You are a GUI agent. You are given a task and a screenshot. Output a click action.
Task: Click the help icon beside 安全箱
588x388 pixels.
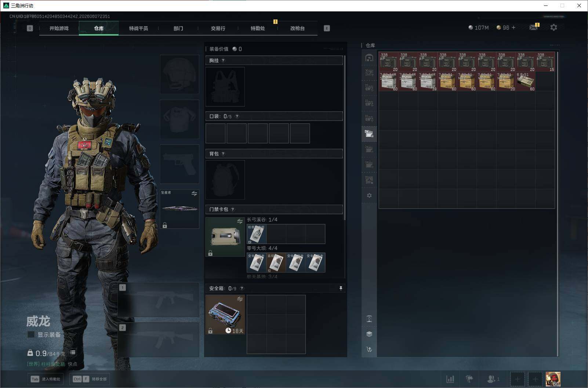coord(242,288)
